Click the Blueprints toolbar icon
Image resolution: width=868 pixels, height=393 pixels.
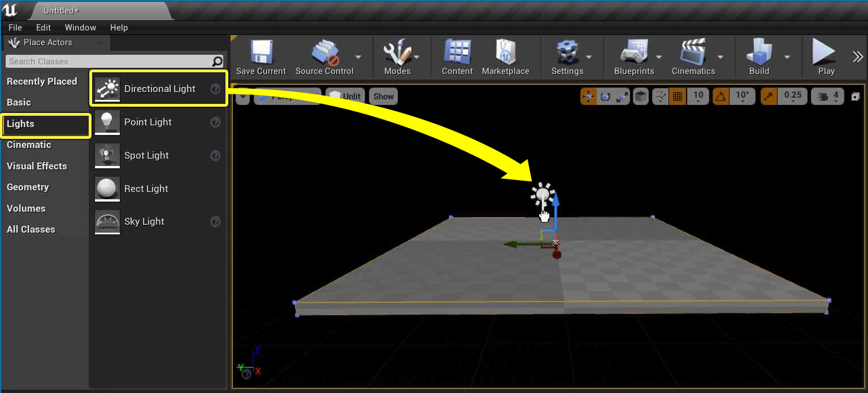(x=633, y=53)
